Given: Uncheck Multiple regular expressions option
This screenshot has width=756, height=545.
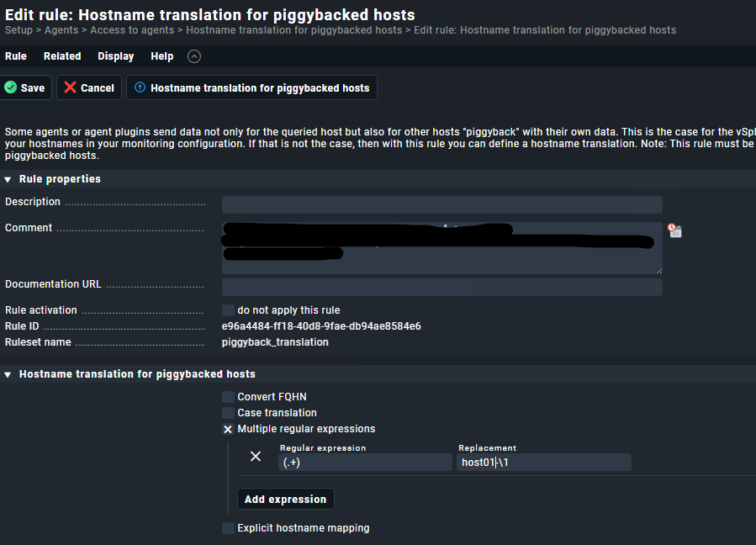Looking at the screenshot, I should click(x=228, y=429).
